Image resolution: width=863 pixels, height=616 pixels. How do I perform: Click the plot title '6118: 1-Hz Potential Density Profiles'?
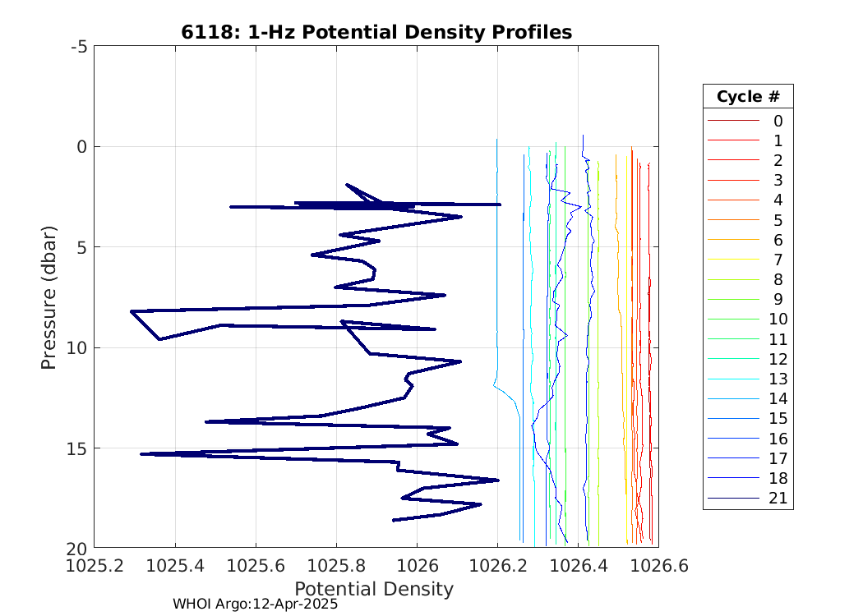376,32
